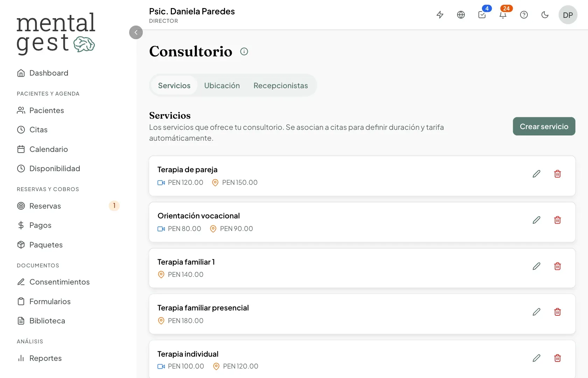Edit the Terapia familiar 1 service
588x378 pixels.
[x=537, y=266]
